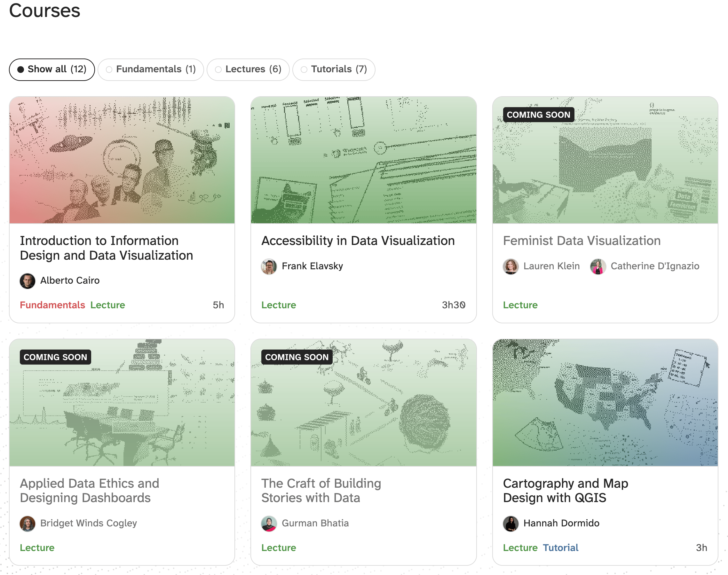Screen dimensions: 728x575
Task: Click Lauren Klein's avatar photo
Action: (511, 266)
